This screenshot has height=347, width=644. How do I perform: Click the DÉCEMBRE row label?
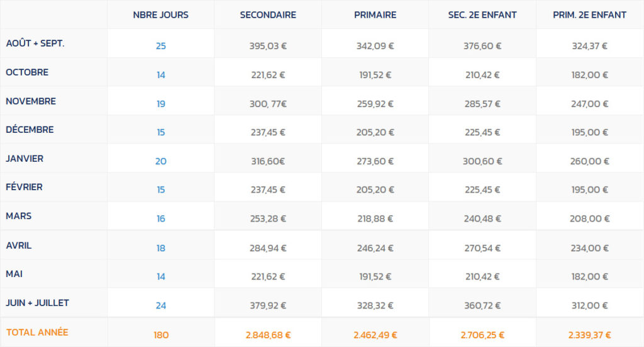(x=30, y=130)
